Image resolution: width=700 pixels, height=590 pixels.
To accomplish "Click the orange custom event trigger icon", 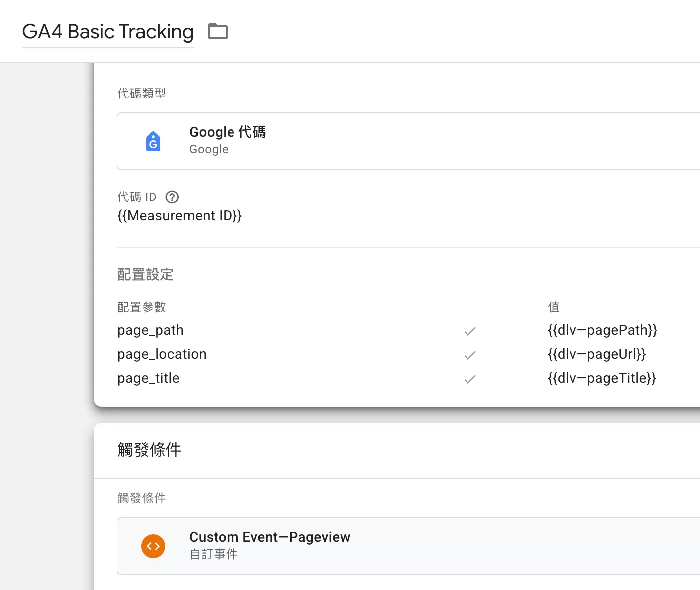I will pyautogui.click(x=153, y=546).
